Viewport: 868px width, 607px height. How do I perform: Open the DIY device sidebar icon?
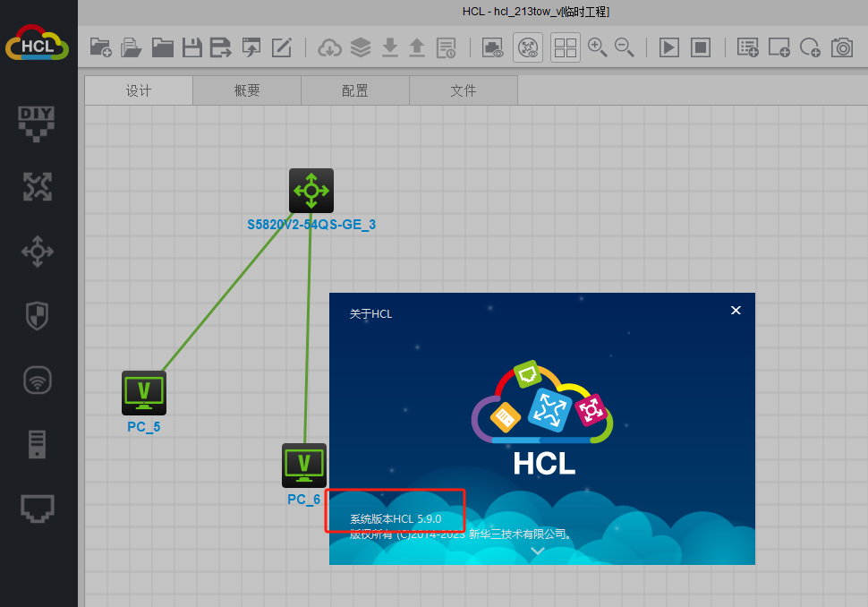(x=37, y=124)
